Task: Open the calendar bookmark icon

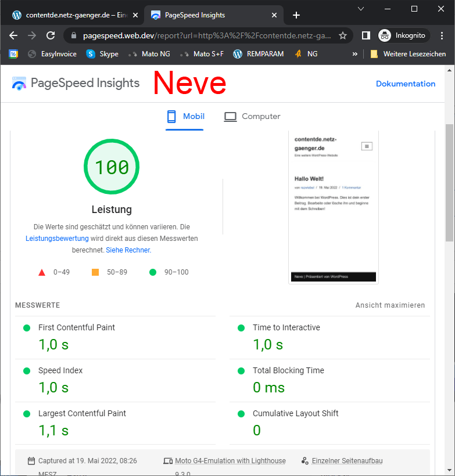Action: click(13, 54)
